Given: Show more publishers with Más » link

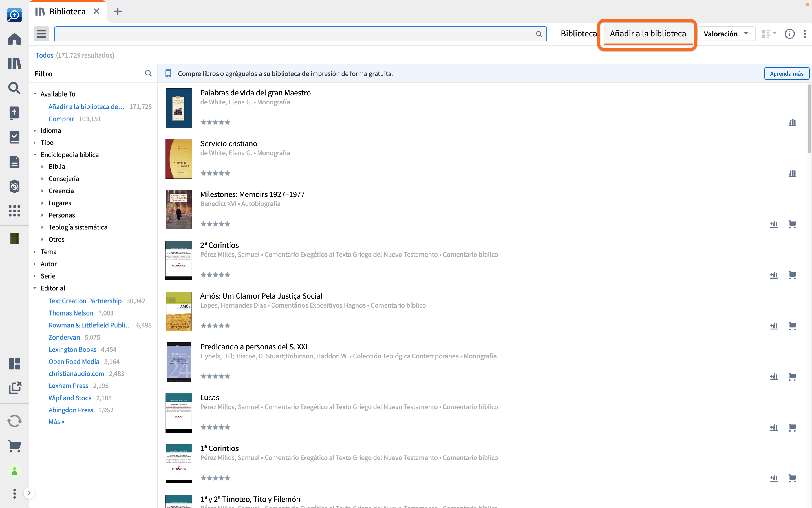Looking at the screenshot, I should coord(56,422).
